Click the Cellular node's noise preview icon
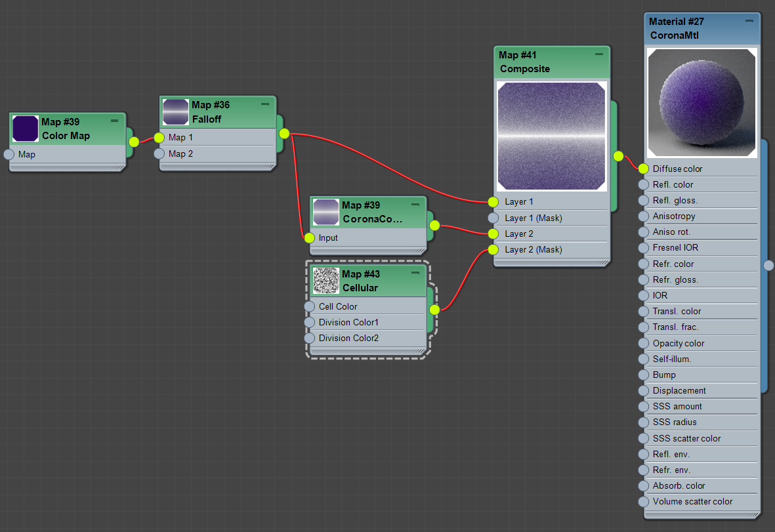Screen dimensions: 775x532 click(325, 281)
